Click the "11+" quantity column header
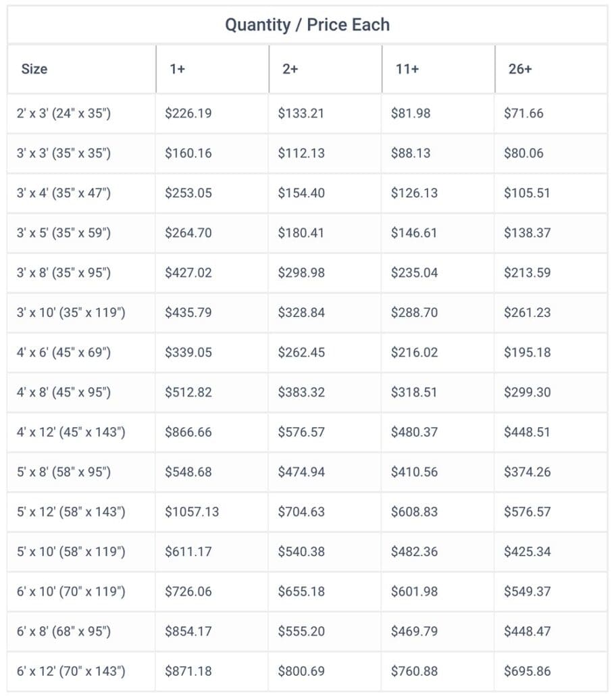This screenshot has width=616, height=696. coord(407,69)
